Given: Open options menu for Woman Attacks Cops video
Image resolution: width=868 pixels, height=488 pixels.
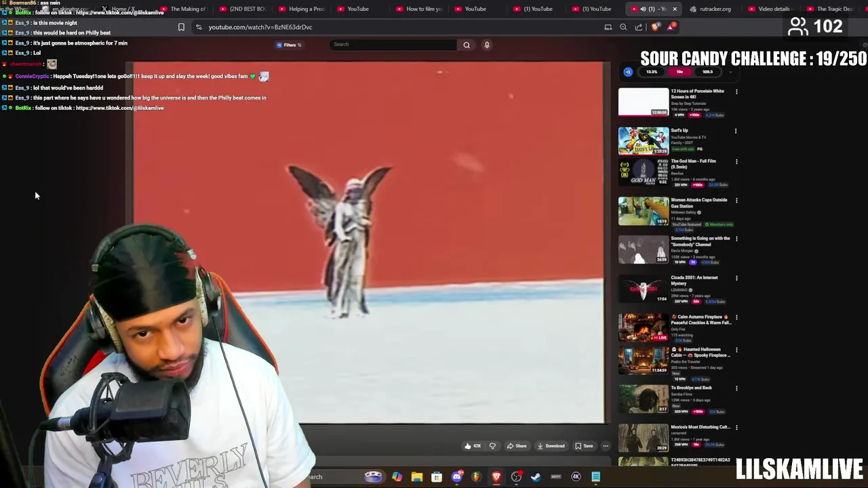Looking at the screenshot, I should (736, 200).
